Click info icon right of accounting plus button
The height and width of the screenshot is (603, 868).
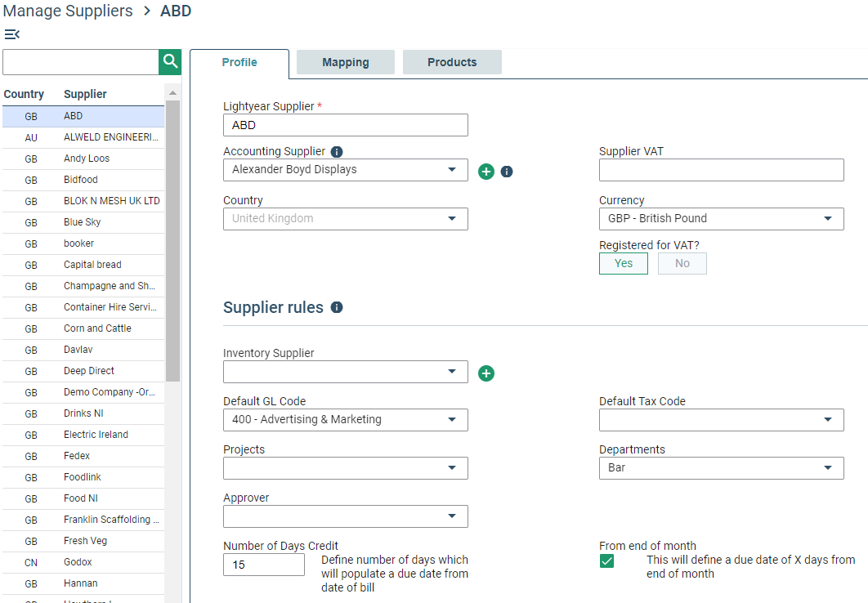[x=507, y=172]
